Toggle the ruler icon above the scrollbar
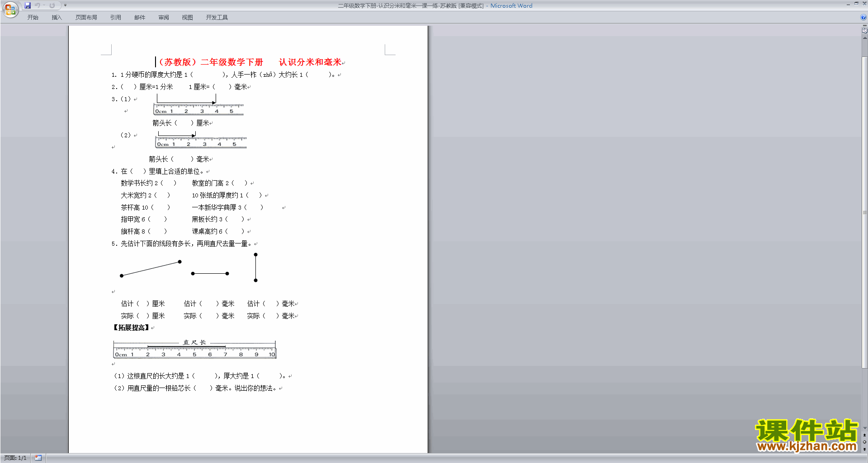The height and width of the screenshot is (463, 868). point(864,31)
